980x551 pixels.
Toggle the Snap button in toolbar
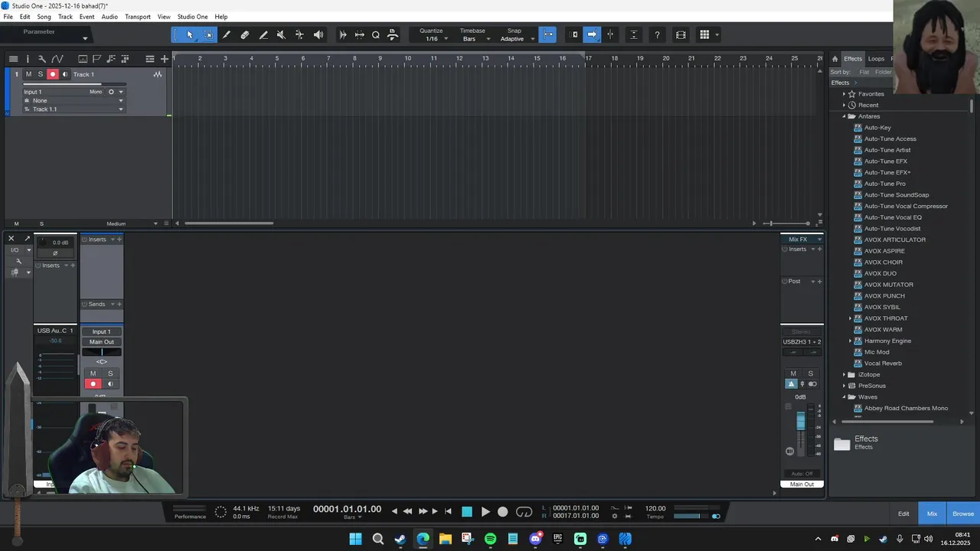[547, 34]
